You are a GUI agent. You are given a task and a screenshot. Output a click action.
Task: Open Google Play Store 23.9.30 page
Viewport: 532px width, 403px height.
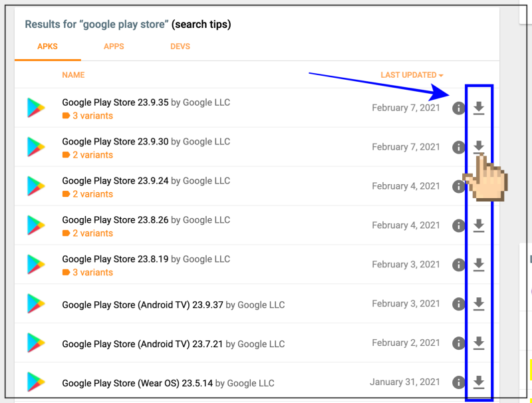pos(115,142)
